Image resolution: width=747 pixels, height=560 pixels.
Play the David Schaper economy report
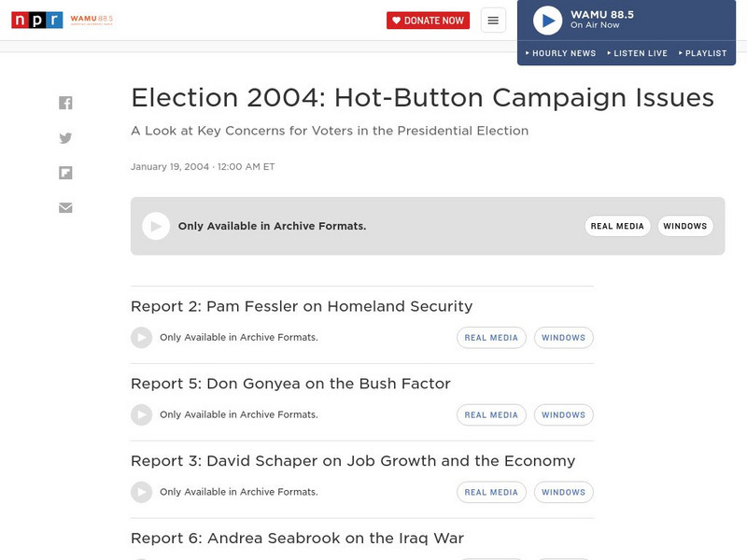142,492
